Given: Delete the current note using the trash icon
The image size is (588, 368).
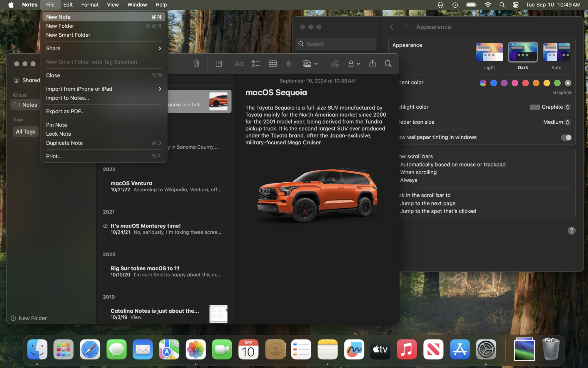Looking at the screenshot, I should (196, 64).
